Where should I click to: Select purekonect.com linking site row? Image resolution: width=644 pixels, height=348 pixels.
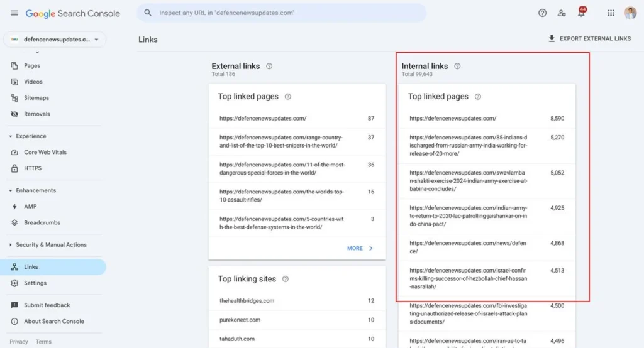point(297,320)
